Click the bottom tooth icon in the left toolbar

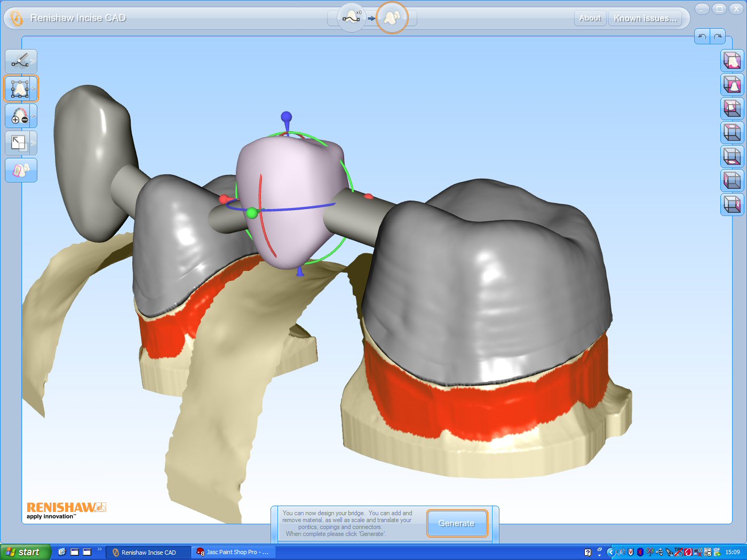21,170
